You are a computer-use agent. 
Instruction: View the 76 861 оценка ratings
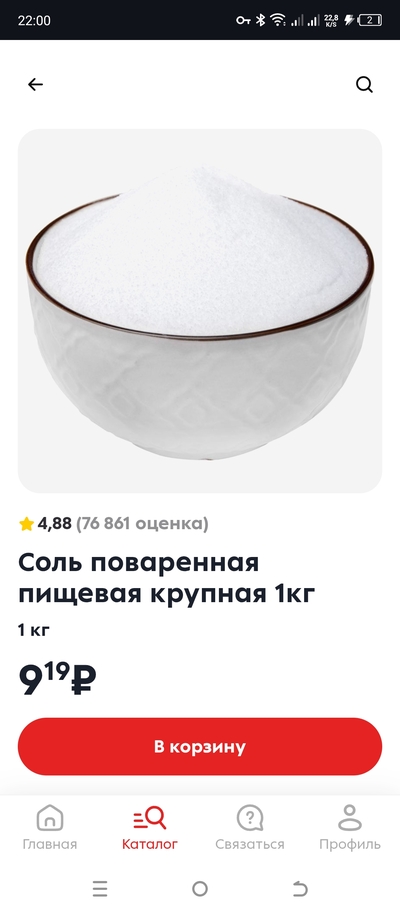coord(142,524)
